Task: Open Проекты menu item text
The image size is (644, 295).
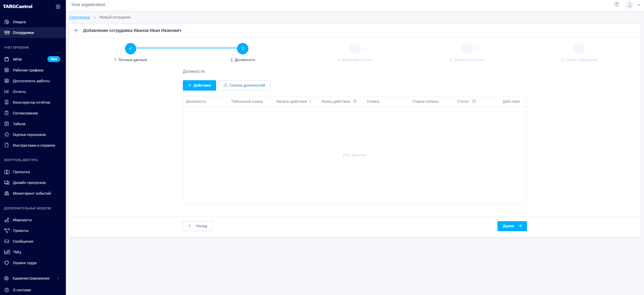Action: 21,231
